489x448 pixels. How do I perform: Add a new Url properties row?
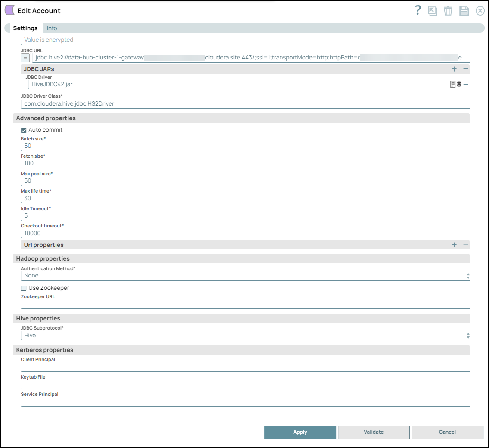(454, 245)
